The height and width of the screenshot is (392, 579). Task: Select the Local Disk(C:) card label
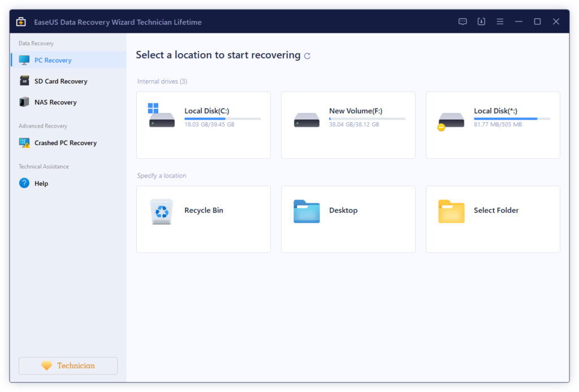[207, 111]
